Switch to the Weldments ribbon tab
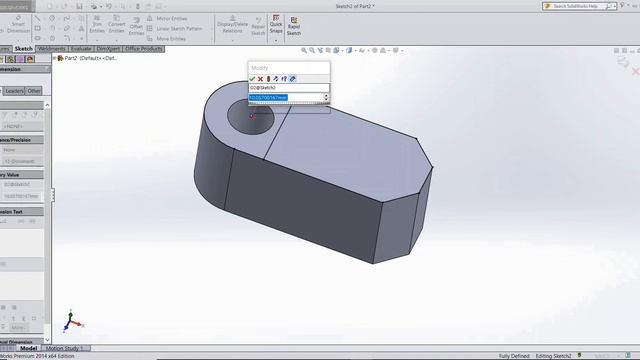 tap(51, 49)
